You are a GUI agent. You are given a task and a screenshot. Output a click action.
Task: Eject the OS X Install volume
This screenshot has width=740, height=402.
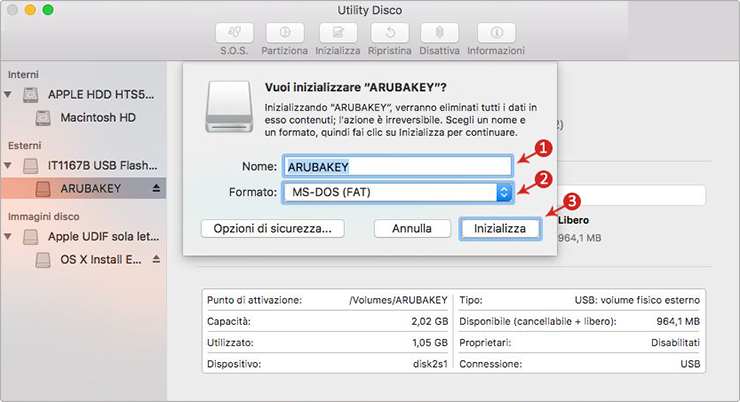coord(156,259)
